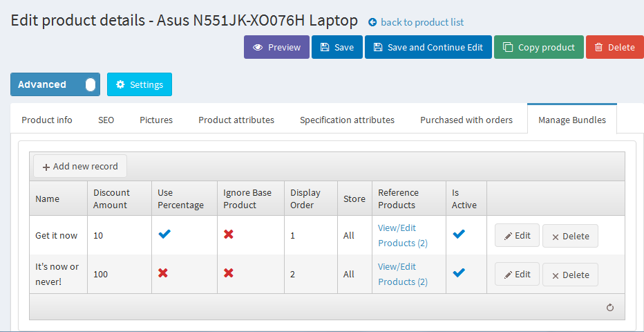Switch to the Product info tab
The width and height of the screenshot is (644, 332).
point(47,120)
